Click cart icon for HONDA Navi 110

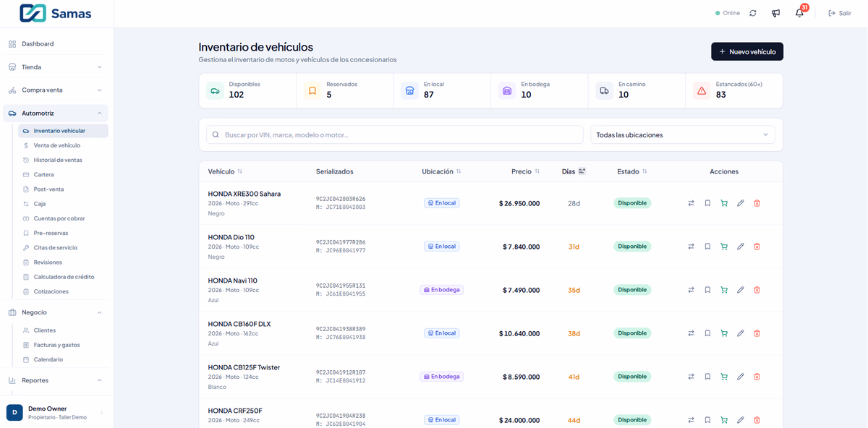724,290
